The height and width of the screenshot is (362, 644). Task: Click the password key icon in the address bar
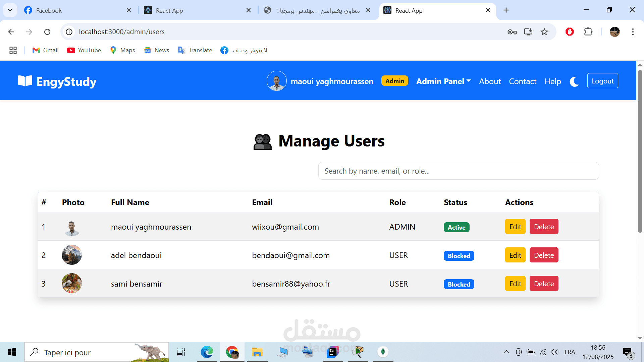click(x=512, y=32)
